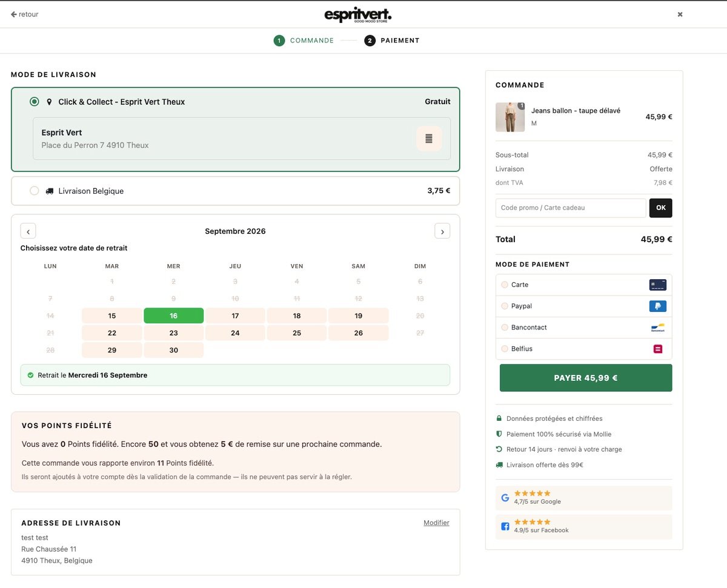Click Place du Perron 7 4910 Theux address
Screen dimensions: 727x588
95,145
